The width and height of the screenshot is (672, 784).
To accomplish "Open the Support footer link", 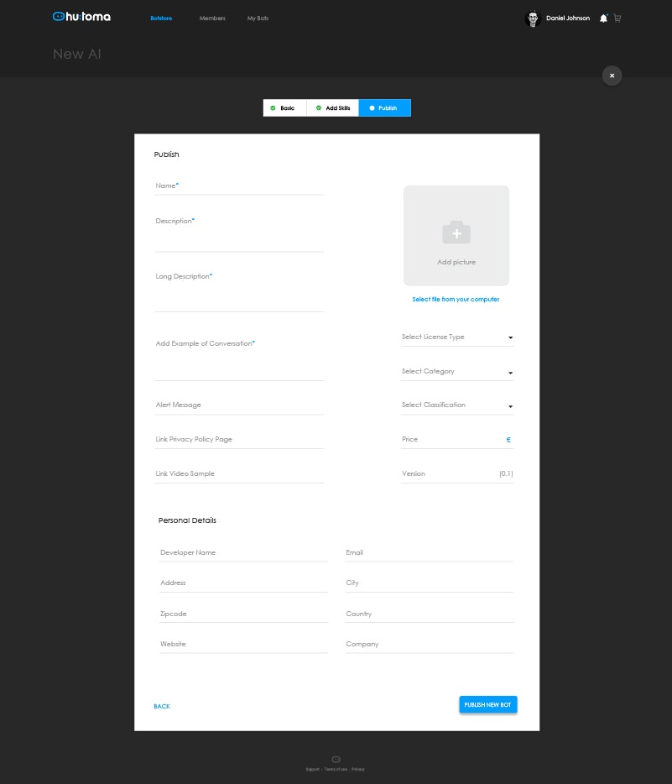I will pos(313,769).
